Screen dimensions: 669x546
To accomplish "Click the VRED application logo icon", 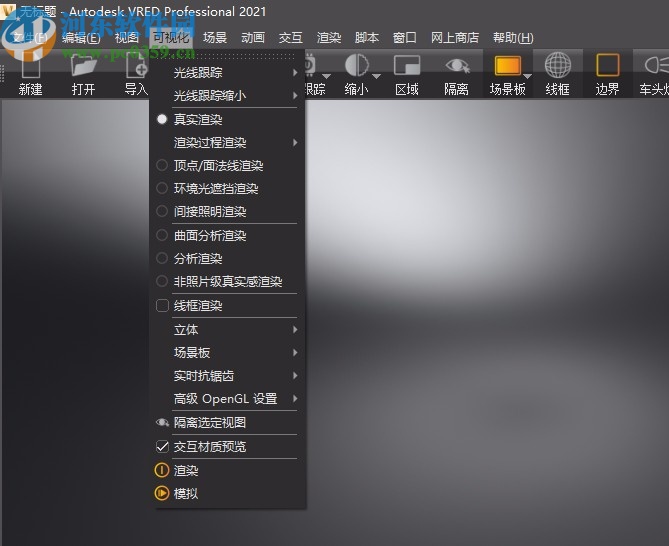I will (x=8, y=12).
